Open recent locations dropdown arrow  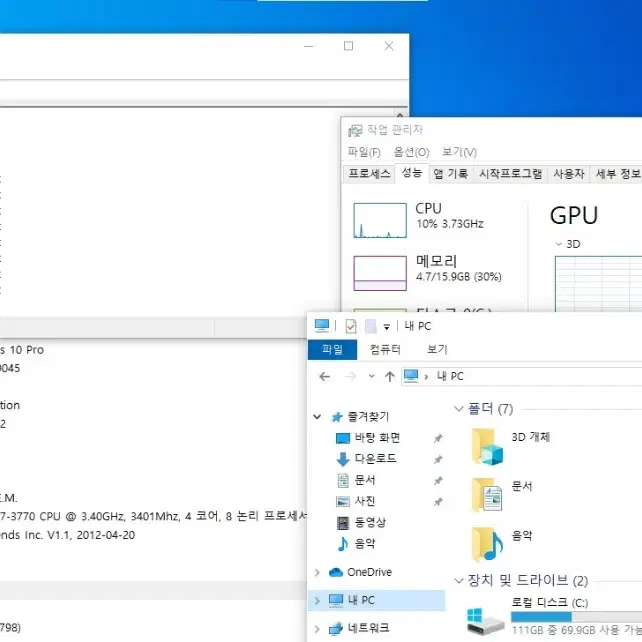click(x=371, y=376)
